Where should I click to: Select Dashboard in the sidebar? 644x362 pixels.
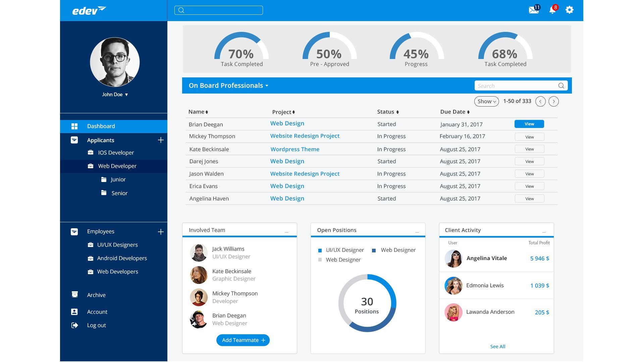101,126
